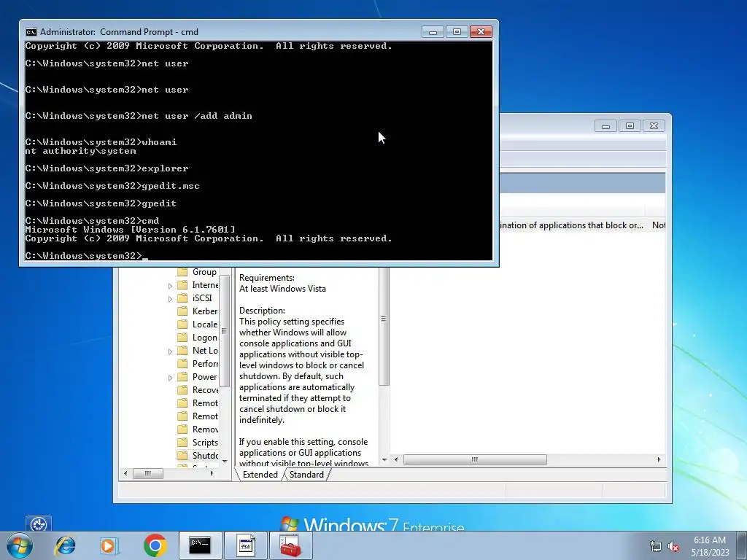Switch to the Group Policy Editor taskbar button
The width and height of the screenshot is (747, 560).
coord(245,545)
